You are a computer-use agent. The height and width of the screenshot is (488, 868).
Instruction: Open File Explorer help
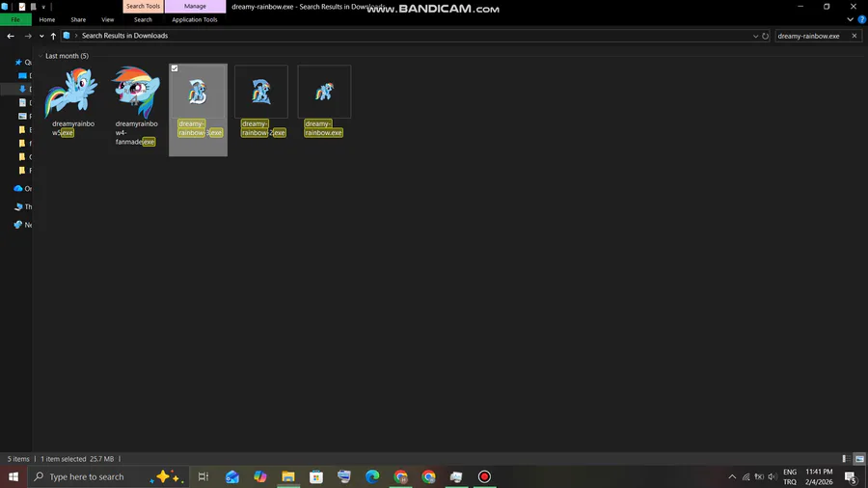pos(862,19)
